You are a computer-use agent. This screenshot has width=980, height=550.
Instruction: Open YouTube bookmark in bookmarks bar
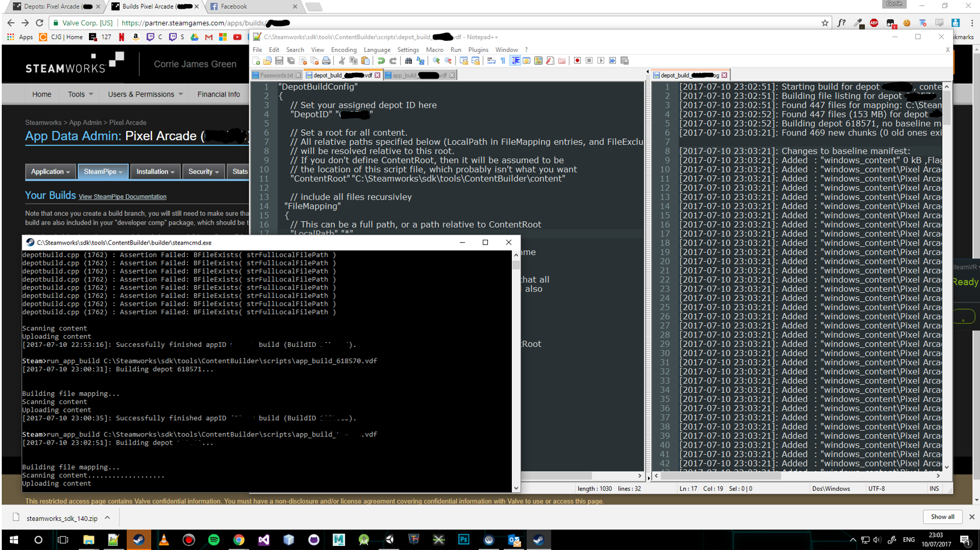click(x=237, y=37)
